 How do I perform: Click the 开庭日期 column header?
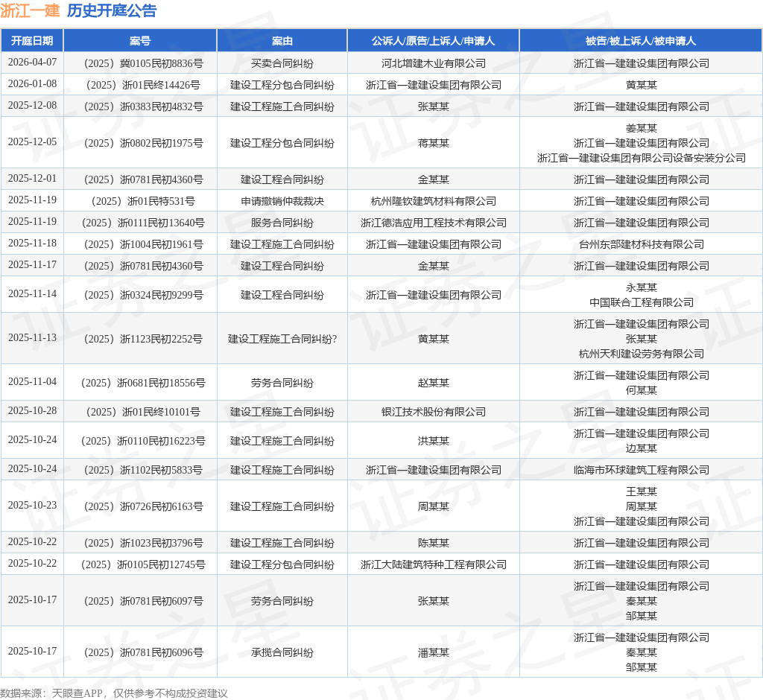point(32,41)
